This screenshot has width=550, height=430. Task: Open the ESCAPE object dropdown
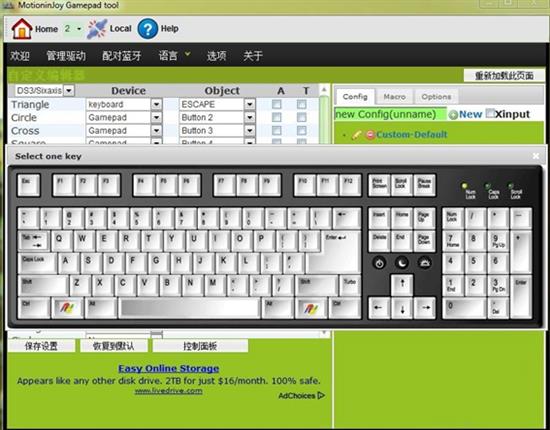[x=249, y=104]
